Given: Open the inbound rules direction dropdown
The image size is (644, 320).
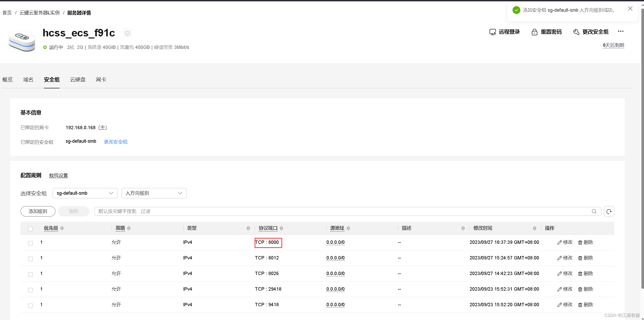Looking at the screenshot, I should tap(154, 193).
